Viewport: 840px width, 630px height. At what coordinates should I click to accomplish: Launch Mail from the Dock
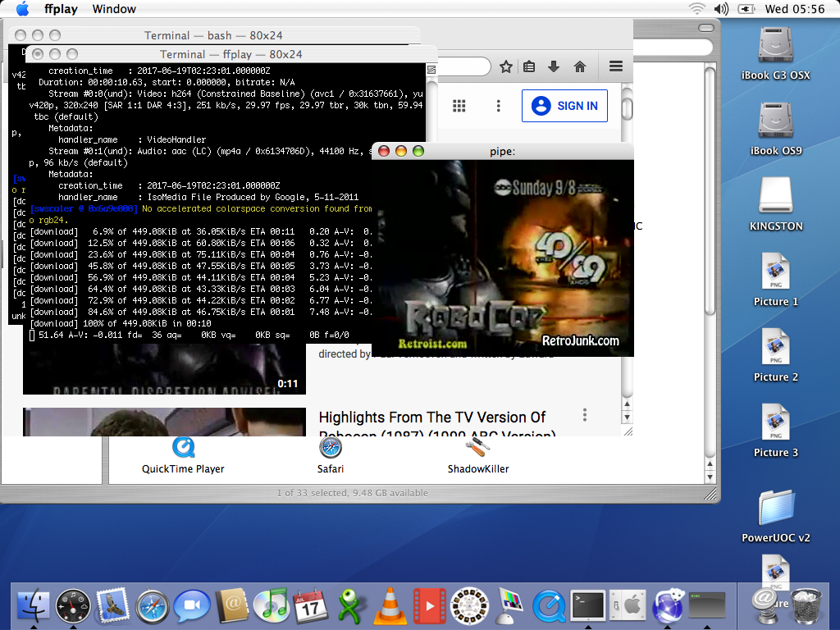coord(112,606)
